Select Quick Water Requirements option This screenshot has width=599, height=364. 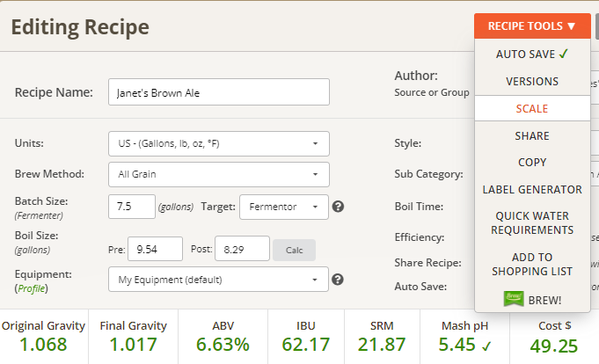pyautogui.click(x=532, y=222)
